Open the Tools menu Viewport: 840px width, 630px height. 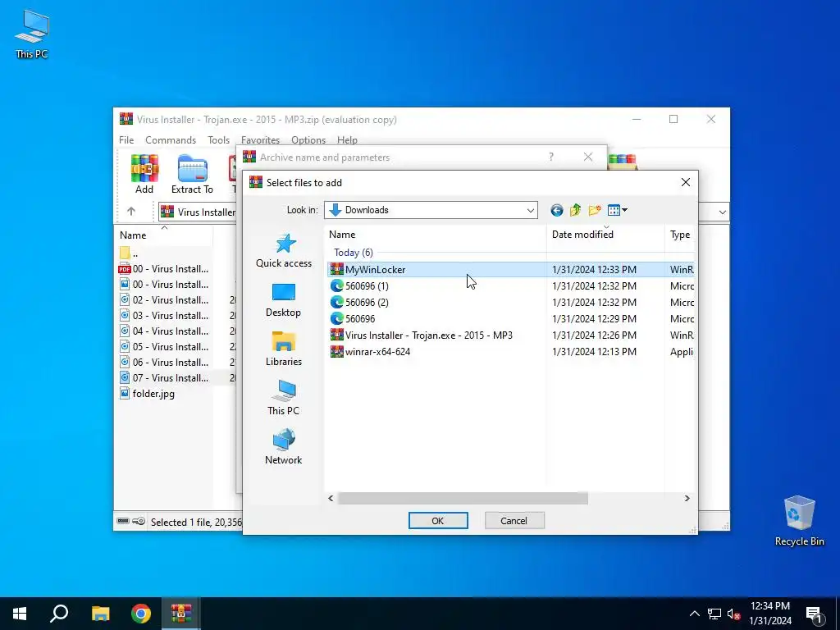click(218, 139)
